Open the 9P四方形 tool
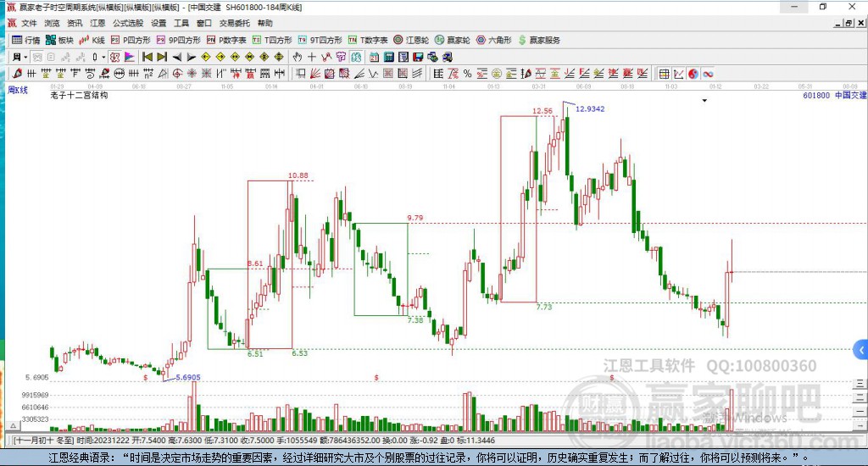This screenshot has height=466, width=868. [x=178, y=40]
